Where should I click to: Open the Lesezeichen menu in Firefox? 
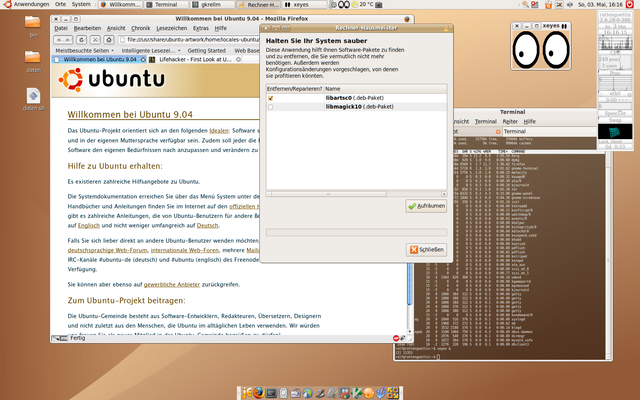[x=171, y=28]
